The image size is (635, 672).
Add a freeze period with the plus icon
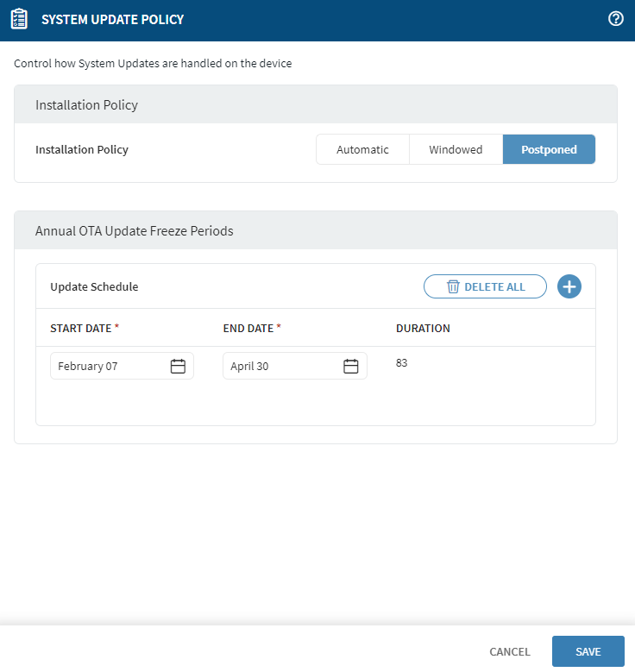pyautogui.click(x=569, y=286)
